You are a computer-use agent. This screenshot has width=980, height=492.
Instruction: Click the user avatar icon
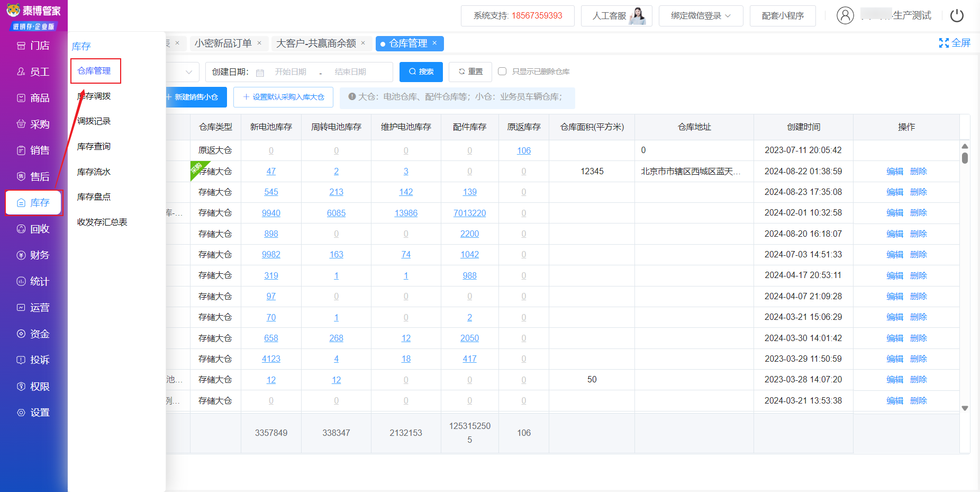(x=845, y=15)
